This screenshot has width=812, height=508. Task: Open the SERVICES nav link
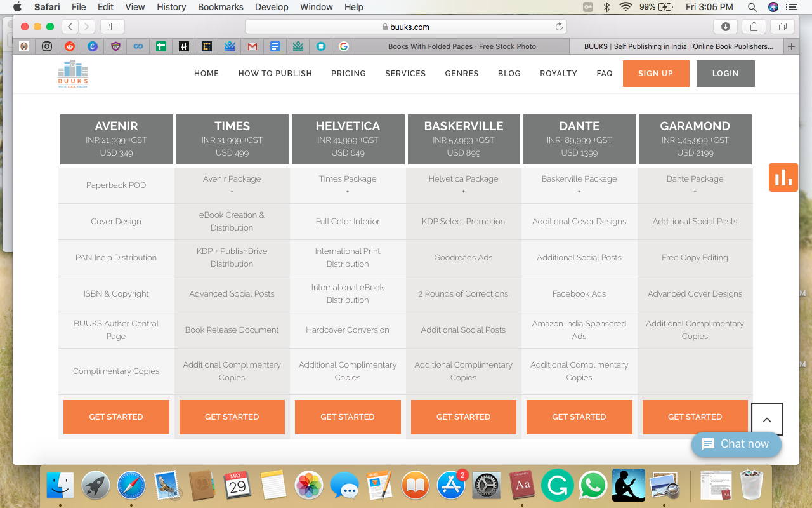(405, 74)
